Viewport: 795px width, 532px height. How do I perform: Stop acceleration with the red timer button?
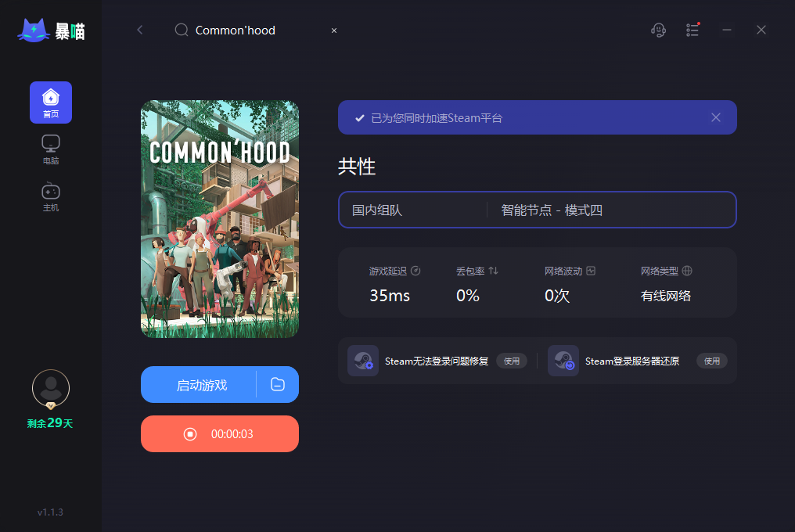(220, 434)
